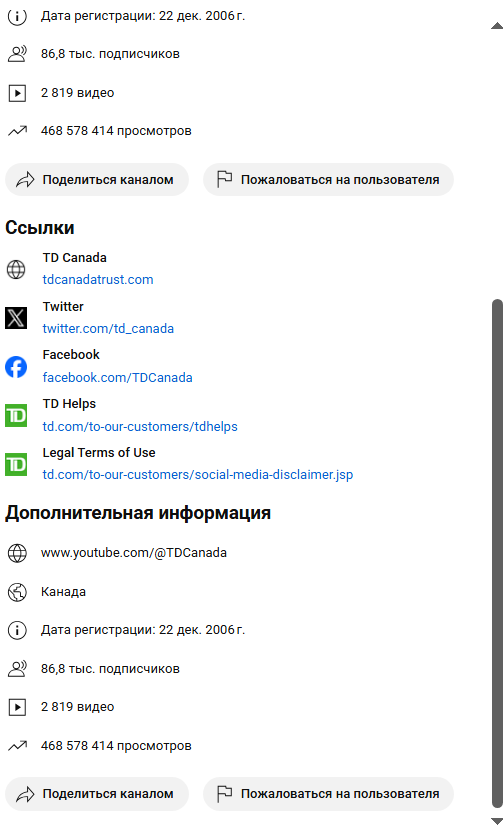Click the lower Пожаловаться на пользователя button
This screenshot has height=831, width=503.
point(328,793)
